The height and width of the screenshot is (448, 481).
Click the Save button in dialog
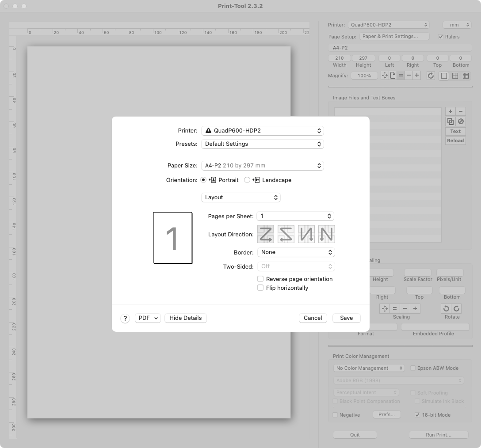coord(346,318)
